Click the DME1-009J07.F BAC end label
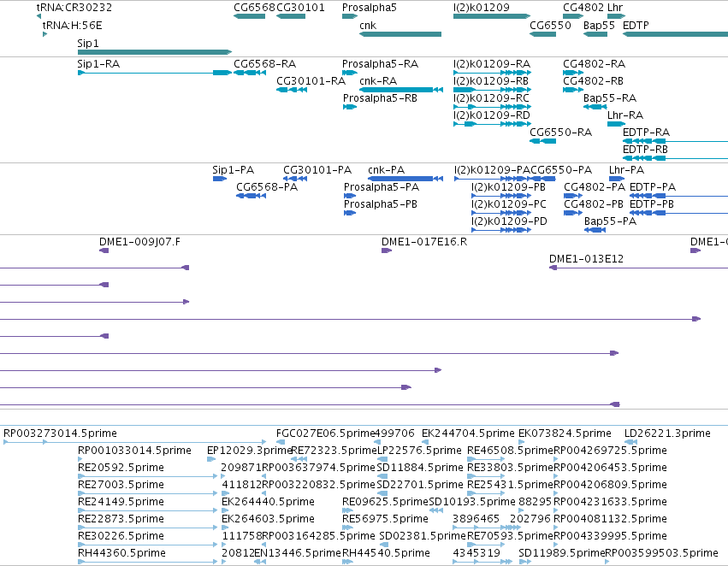Image resolution: width=728 pixels, height=566 pixels. point(139,242)
